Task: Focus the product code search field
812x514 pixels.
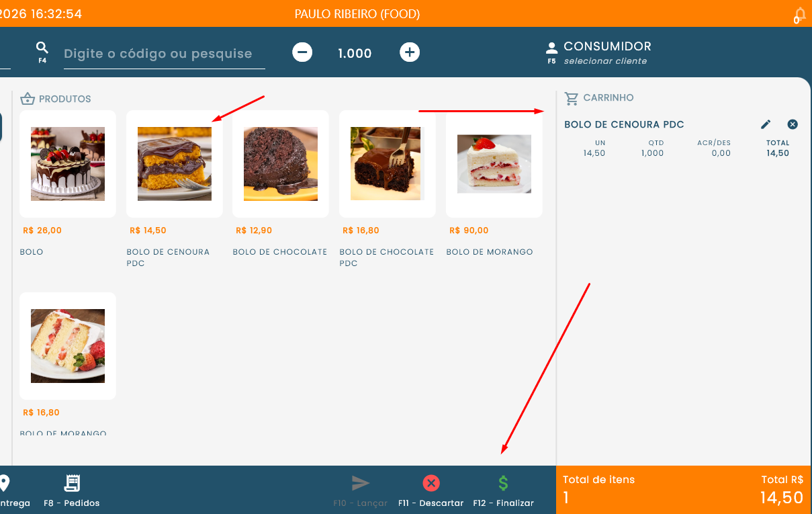Action: click(x=161, y=54)
